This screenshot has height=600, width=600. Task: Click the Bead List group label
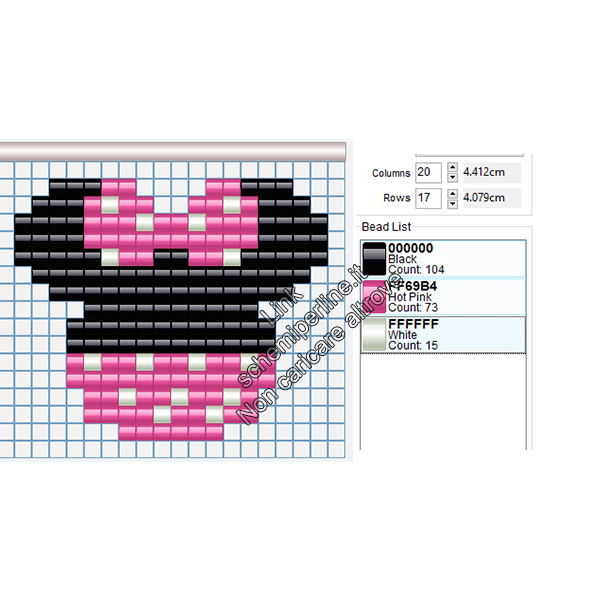coord(386,227)
